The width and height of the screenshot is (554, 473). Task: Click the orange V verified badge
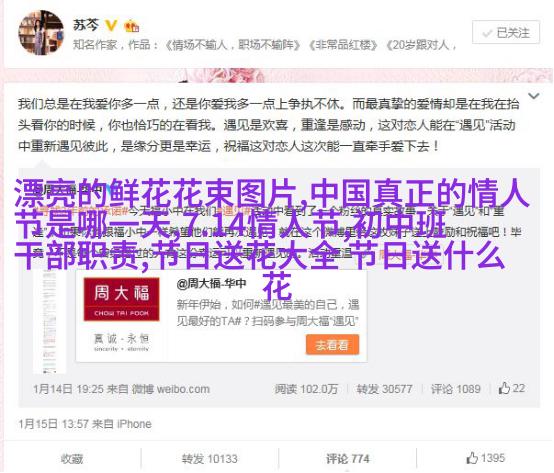tap(111, 25)
